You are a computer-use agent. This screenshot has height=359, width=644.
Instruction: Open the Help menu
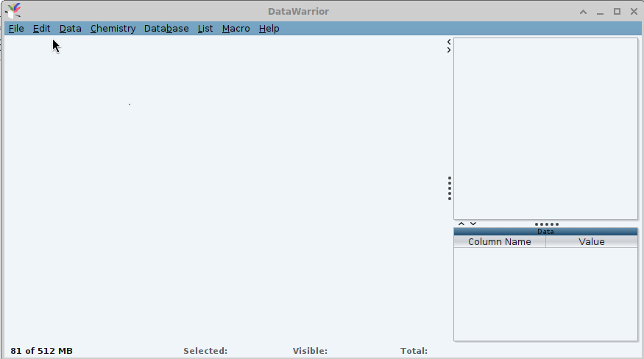coord(269,29)
